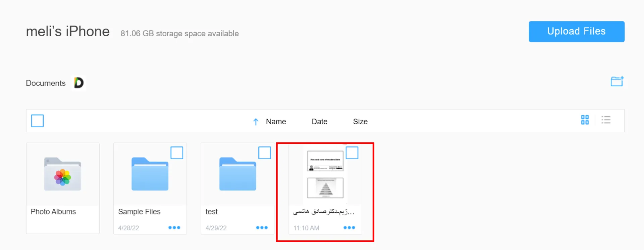Open the Documents app logo icon
Image resolution: width=644 pixels, height=250 pixels.
pyautogui.click(x=79, y=83)
